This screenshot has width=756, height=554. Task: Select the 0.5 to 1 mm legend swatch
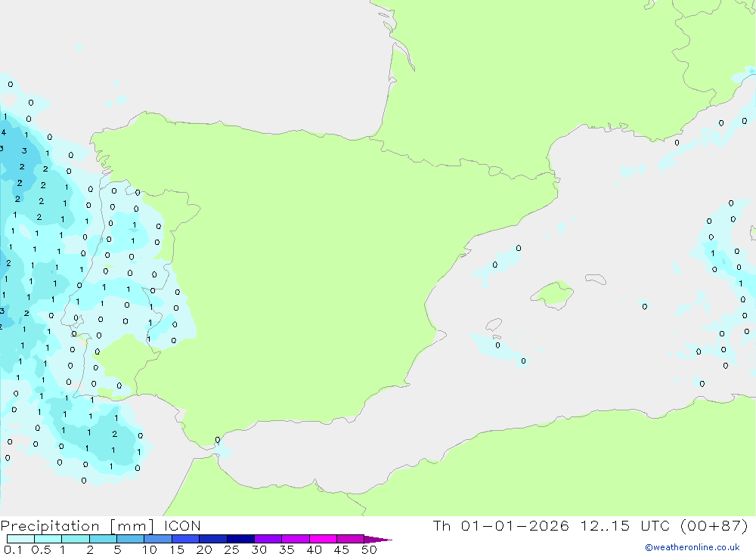click(48, 539)
